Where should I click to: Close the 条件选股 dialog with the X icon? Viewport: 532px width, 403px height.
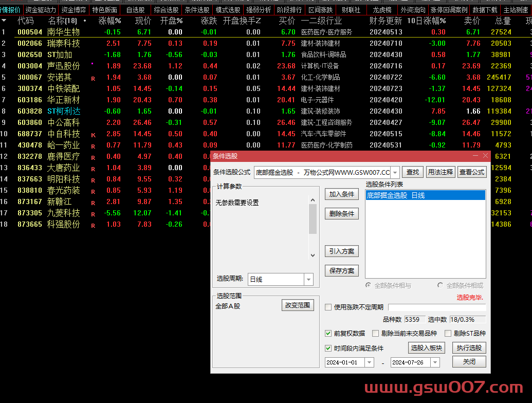[x=486, y=156]
